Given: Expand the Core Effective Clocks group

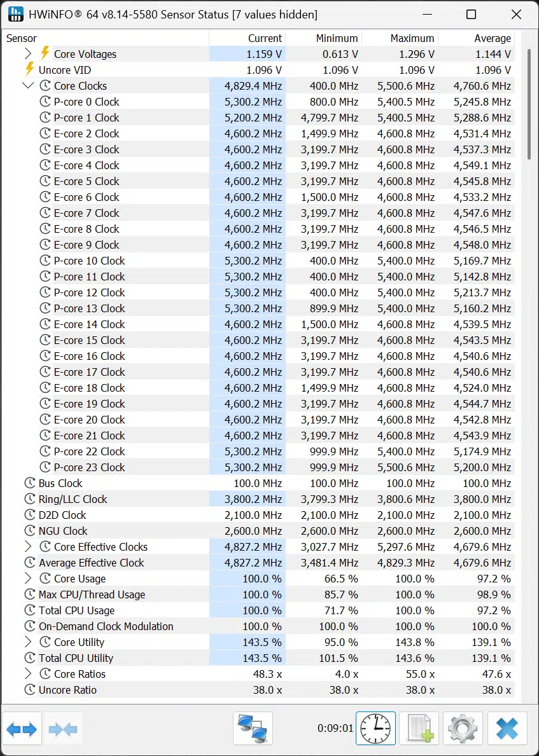Looking at the screenshot, I should tap(28, 546).
